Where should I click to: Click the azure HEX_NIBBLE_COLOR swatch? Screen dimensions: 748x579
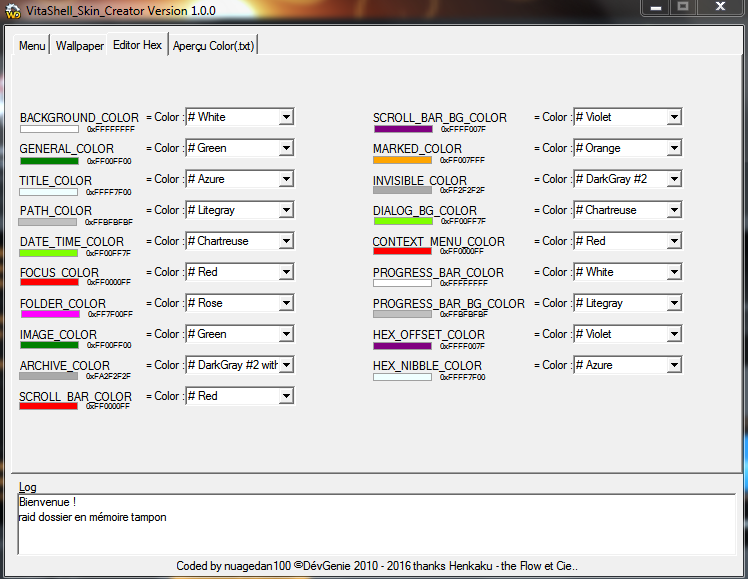(x=403, y=377)
